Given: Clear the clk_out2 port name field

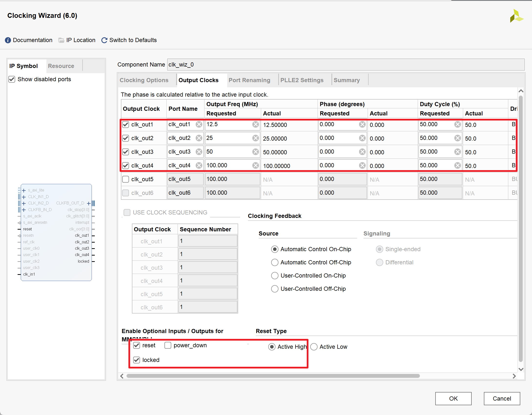Looking at the screenshot, I should 199,138.
